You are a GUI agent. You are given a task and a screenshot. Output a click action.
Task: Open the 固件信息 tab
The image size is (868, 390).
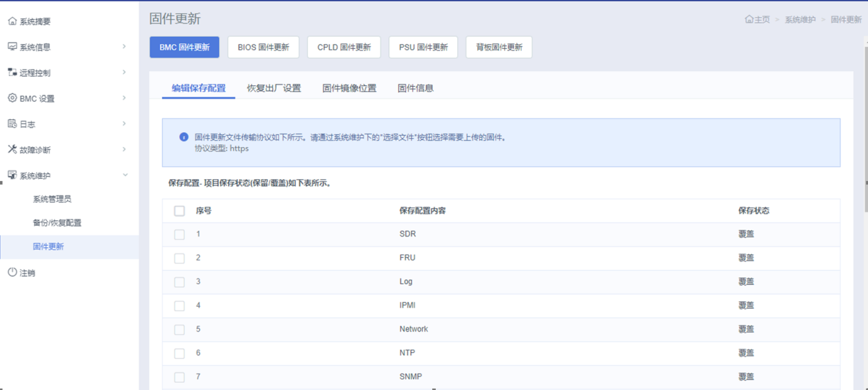tap(415, 88)
